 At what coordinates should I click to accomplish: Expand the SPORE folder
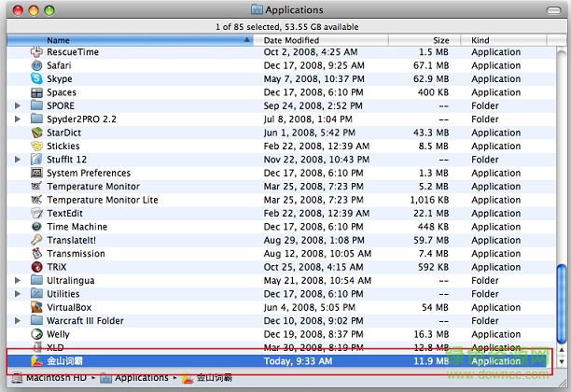[x=18, y=106]
